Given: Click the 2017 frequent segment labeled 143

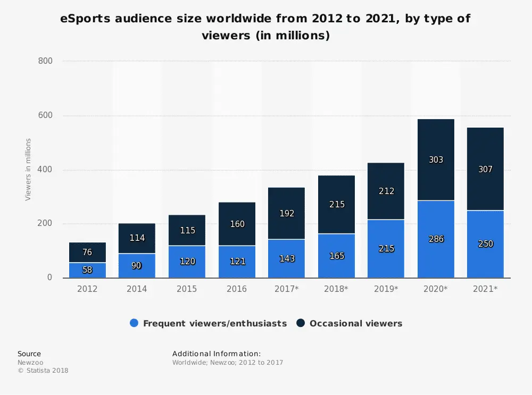Looking at the screenshot, I should pyautogui.click(x=286, y=259).
